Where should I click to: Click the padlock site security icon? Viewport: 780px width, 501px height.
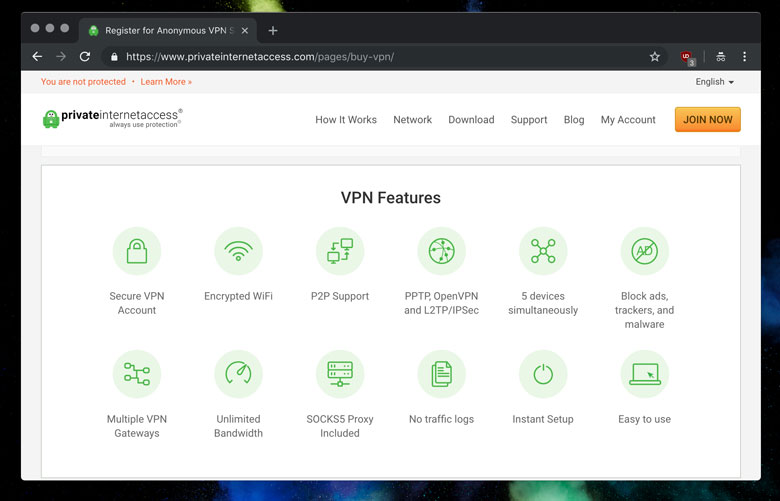coord(114,57)
